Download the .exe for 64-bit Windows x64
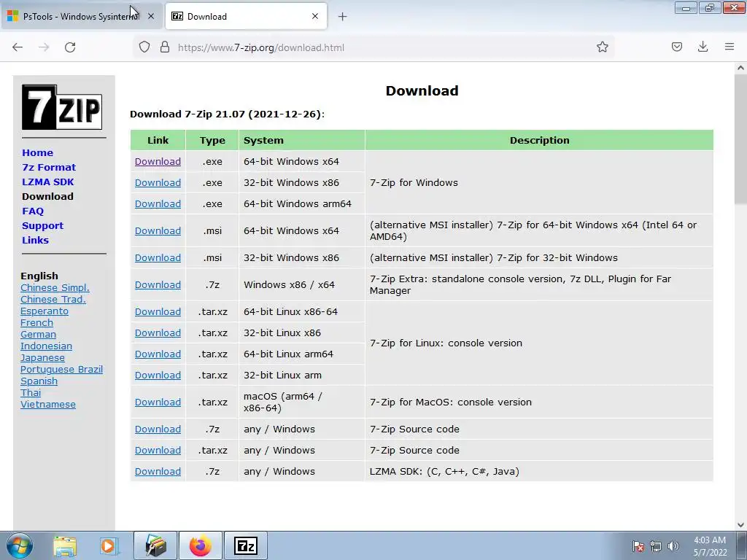The width and height of the screenshot is (747, 560). click(158, 161)
